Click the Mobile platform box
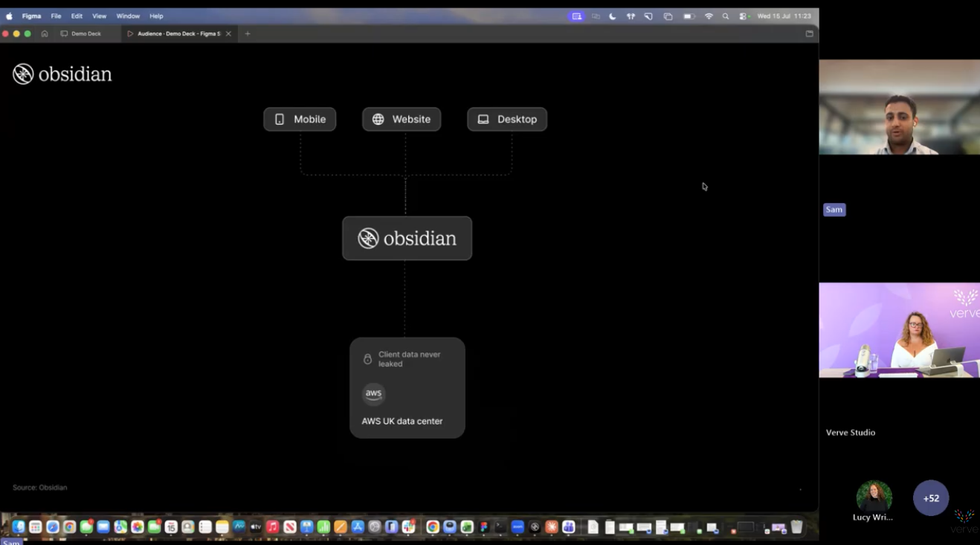Viewport: 980px width, 545px height. coord(300,119)
